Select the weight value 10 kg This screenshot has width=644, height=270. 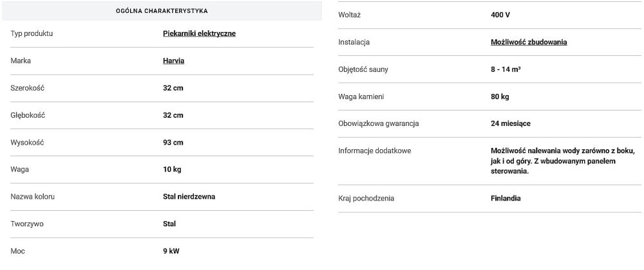tap(173, 170)
